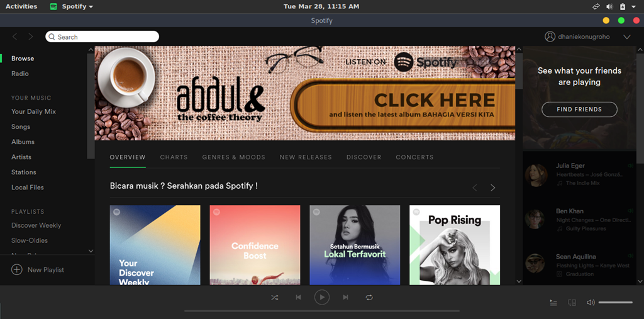The width and height of the screenshot is (644, 319).
Task: Click the Find Friends button
Action: tap(579, 109)
